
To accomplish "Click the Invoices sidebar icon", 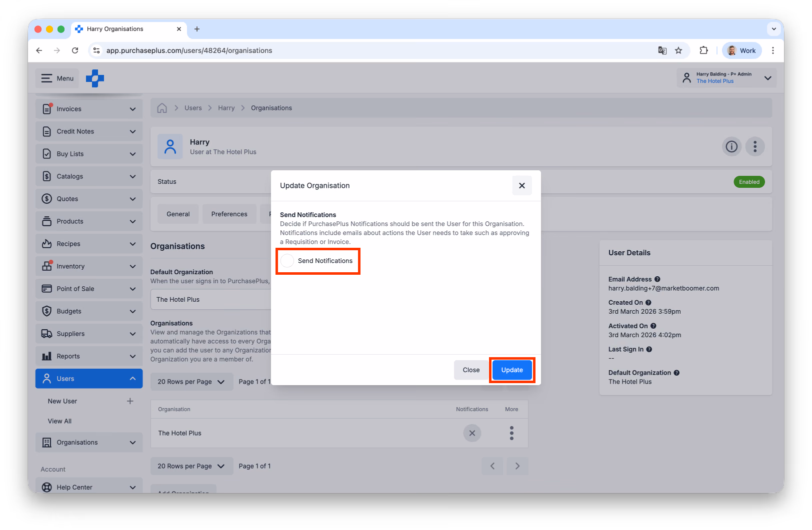I will [47, 109].
